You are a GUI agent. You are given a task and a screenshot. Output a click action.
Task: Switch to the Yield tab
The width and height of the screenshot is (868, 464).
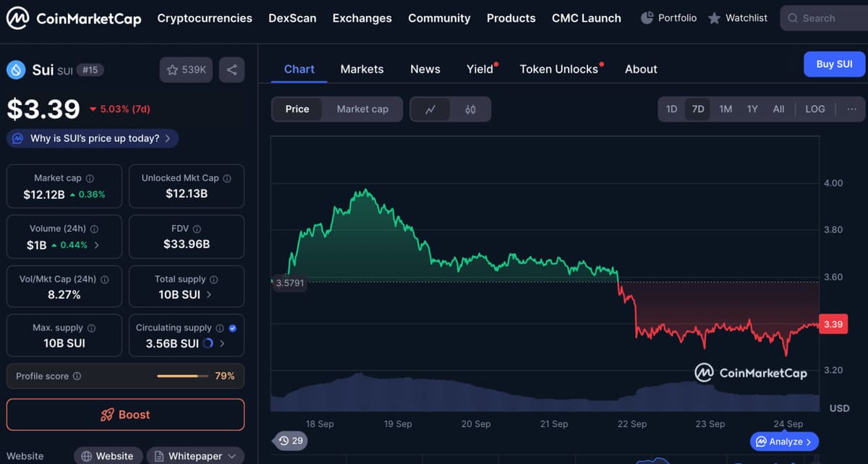pyautogui.click(x=480, y=69)
